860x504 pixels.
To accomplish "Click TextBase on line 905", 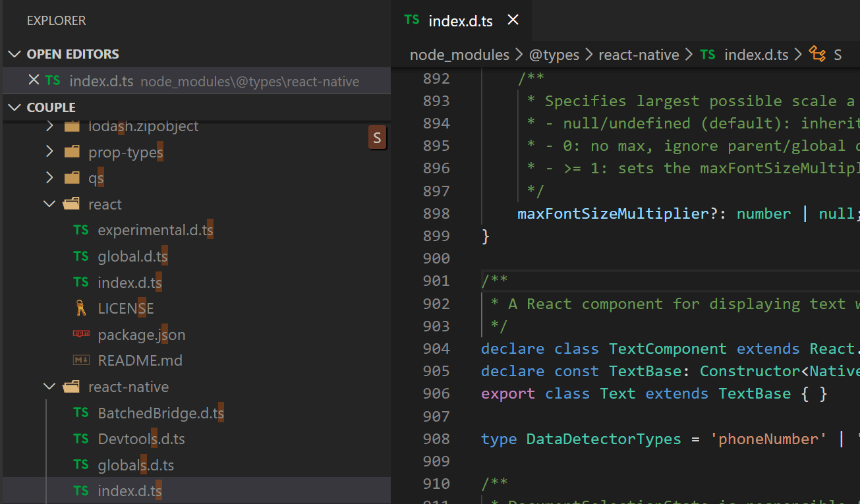I will pos(645,371).
